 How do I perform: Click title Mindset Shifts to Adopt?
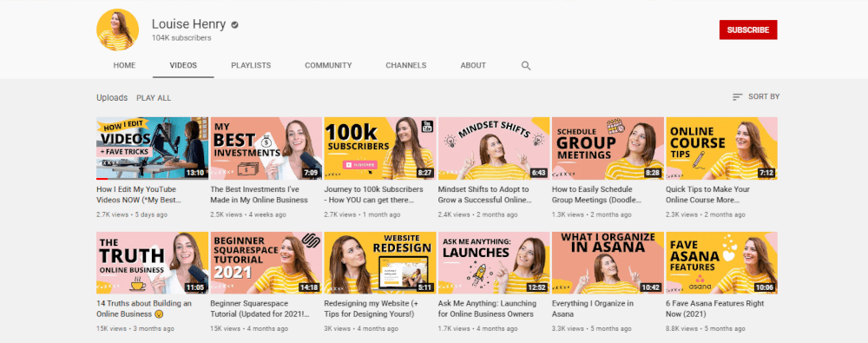pos(485,195)
